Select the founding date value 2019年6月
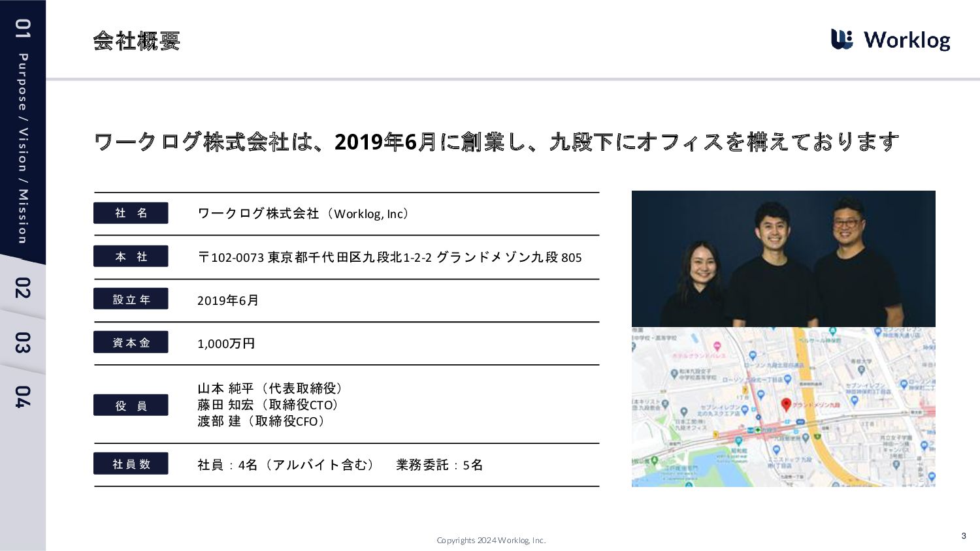This screenshot has width=980, height=551. [x=228, y=300]
